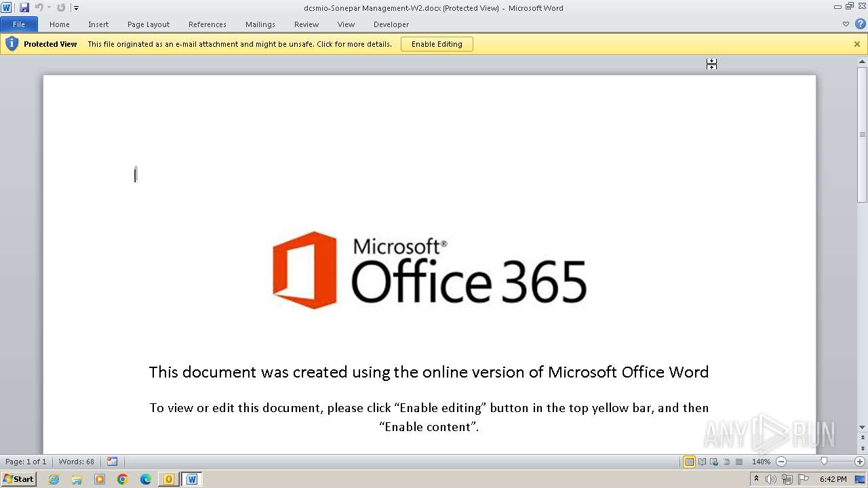Viewport: 868px width, 488px height.
Task: Open the Review tab
Action: tap(307, 24)
